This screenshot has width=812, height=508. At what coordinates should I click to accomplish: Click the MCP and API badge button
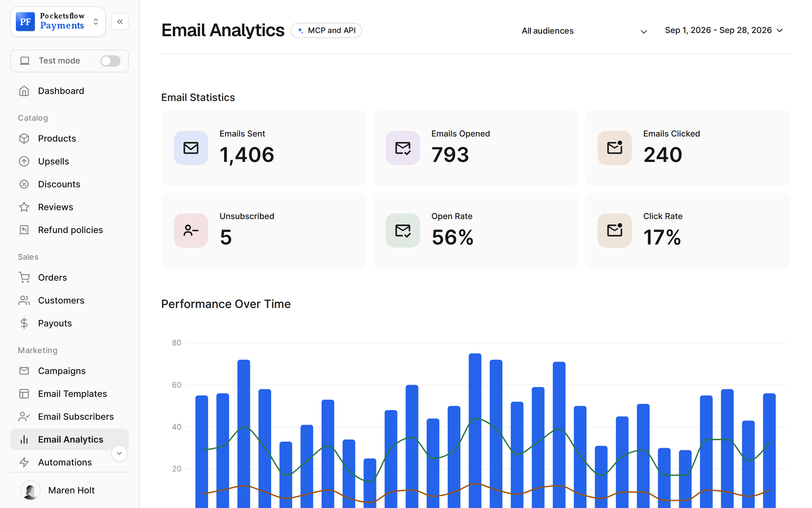(326, 31)
